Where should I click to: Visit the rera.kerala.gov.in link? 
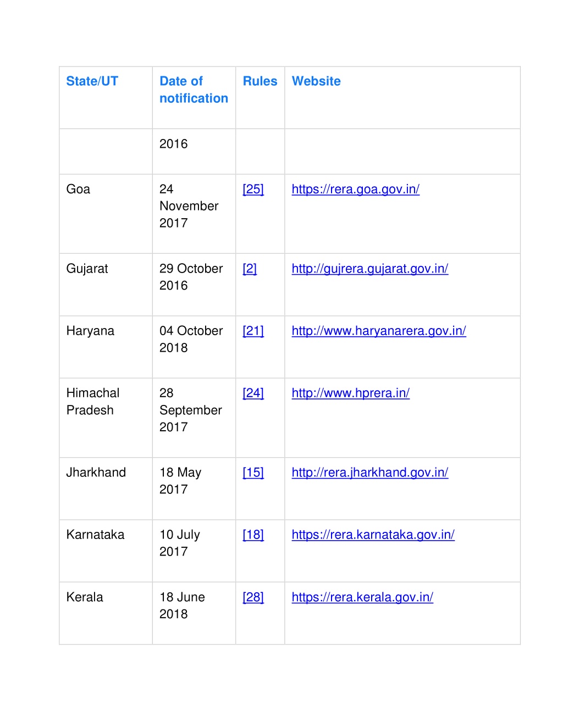362,597
